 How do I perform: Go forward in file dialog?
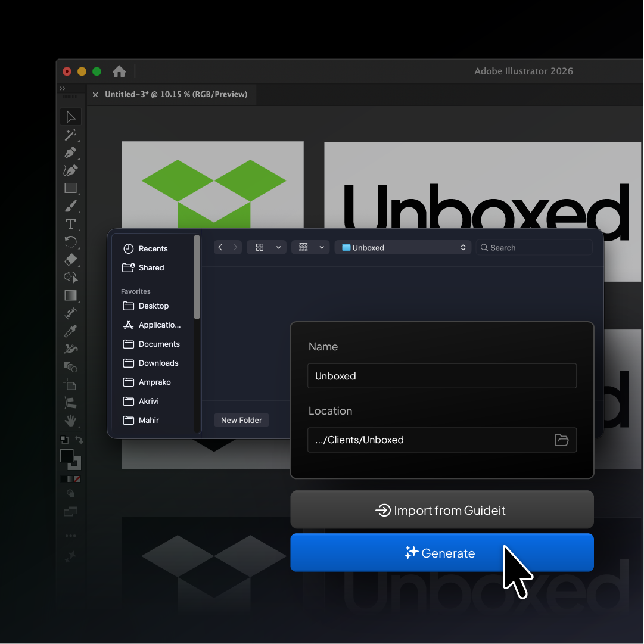(x=235, y=247)
